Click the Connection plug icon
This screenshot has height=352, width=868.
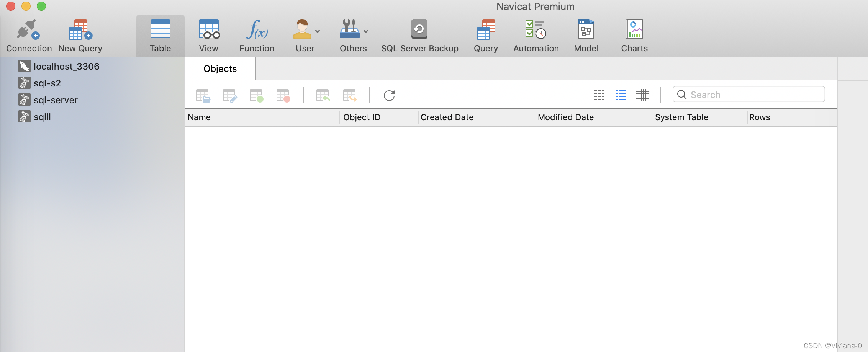28,30
